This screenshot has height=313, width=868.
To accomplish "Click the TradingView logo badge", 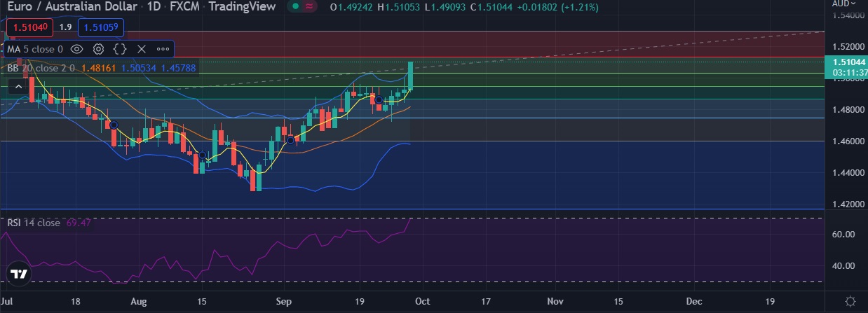I will (19, 274).
